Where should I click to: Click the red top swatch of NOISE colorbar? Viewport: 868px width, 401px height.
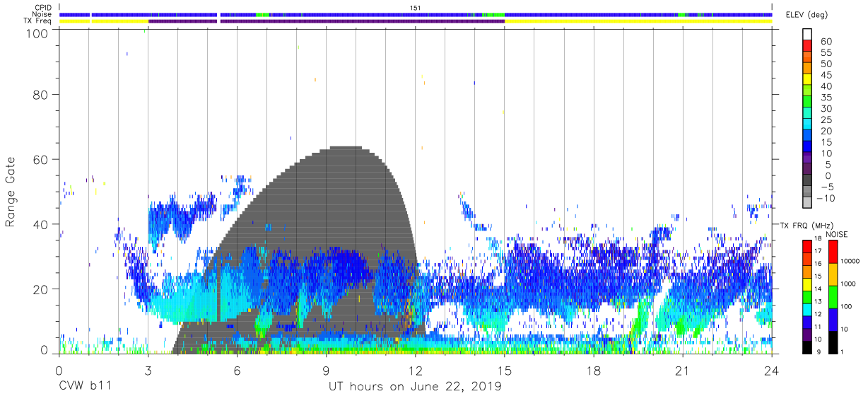click(x=833, y=251)
